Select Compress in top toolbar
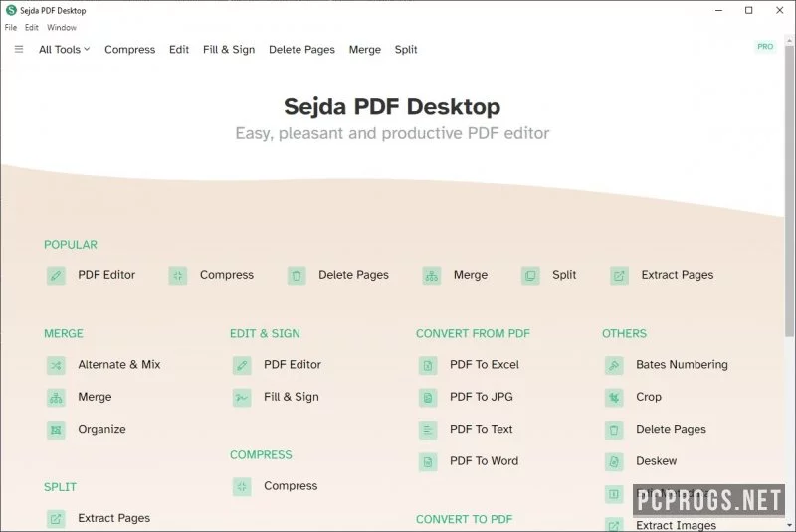The image size is (796, 532). (x=130, y=49)
